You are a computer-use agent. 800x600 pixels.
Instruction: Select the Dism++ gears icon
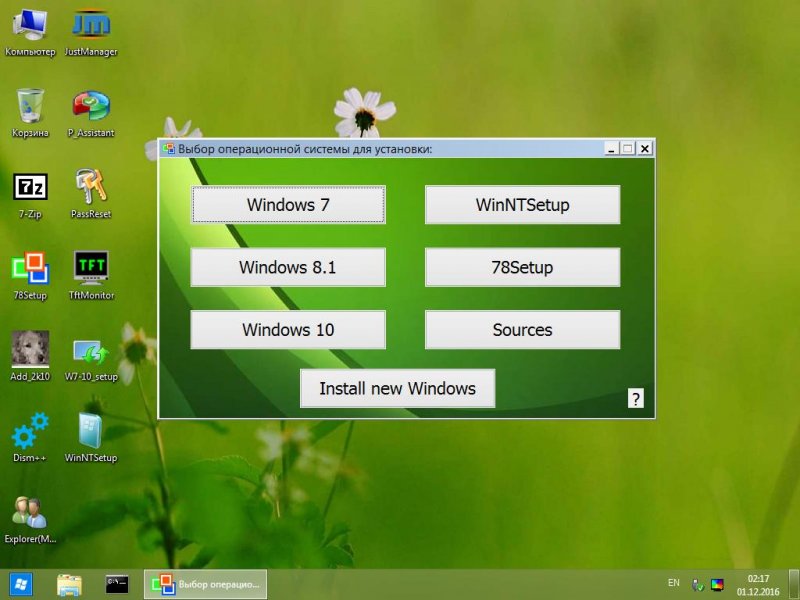[30, 438]
